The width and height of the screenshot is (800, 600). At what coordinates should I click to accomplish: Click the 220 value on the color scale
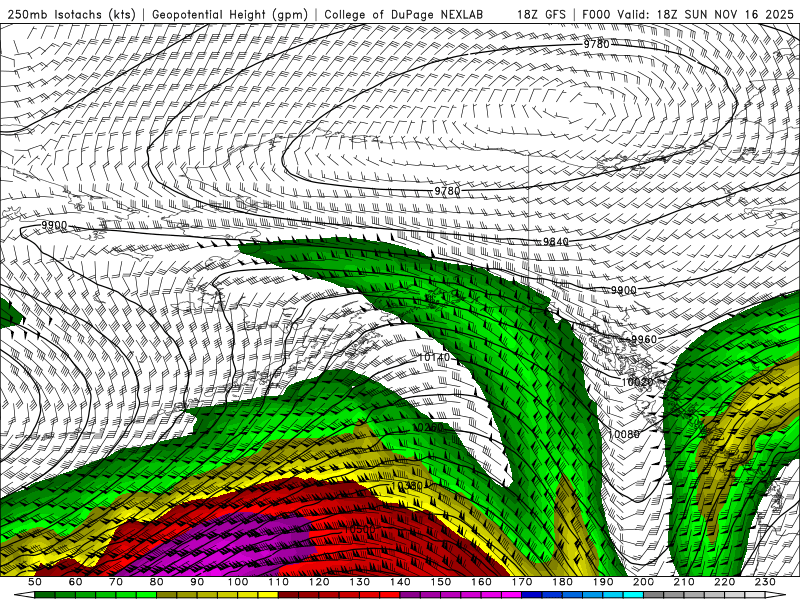(x=724, y=582)
